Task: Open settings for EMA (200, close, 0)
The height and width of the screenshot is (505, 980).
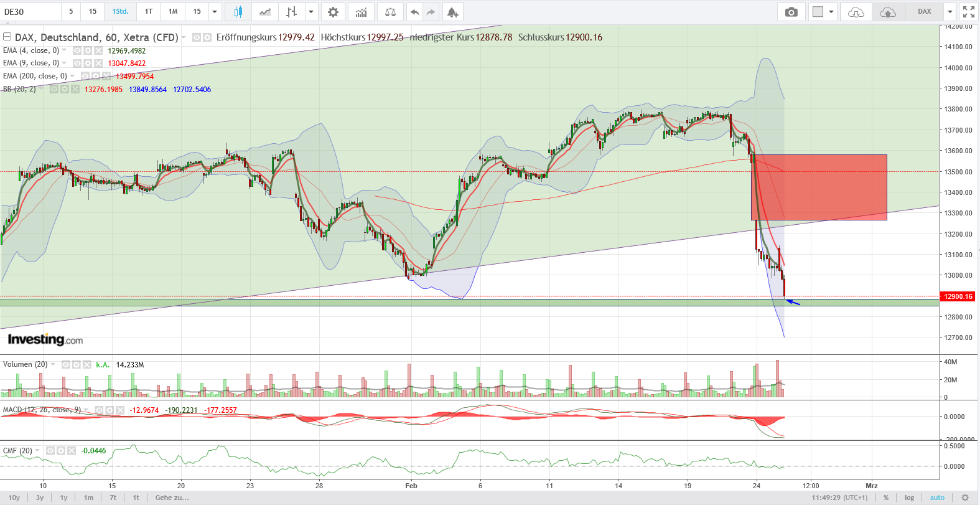Action: [x=96, y=76]
